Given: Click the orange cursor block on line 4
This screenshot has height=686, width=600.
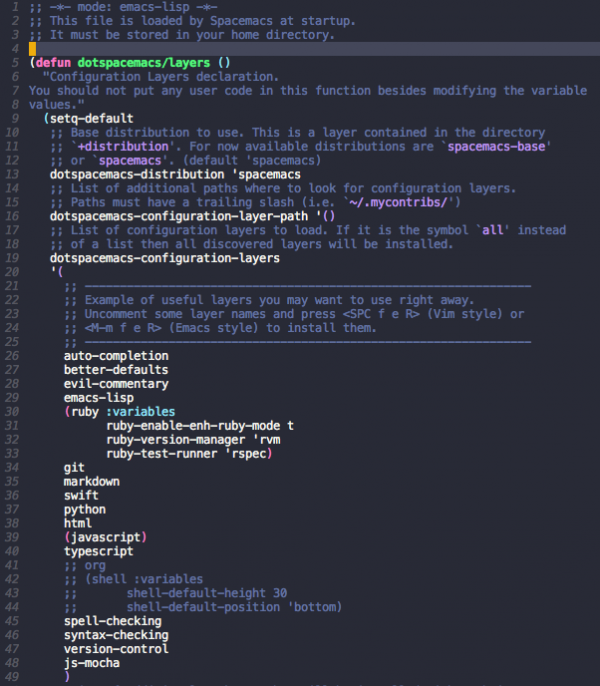Looking at the screenshot, I should click(x=32, y=49).
